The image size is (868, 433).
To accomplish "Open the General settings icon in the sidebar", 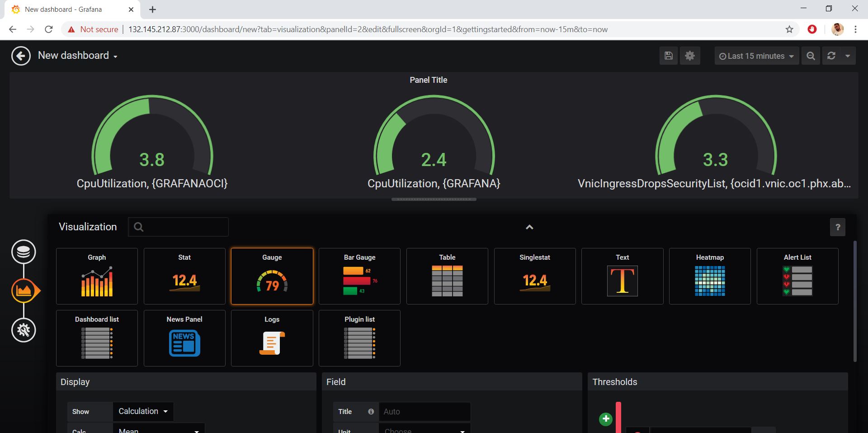I will tap(24, 330).
